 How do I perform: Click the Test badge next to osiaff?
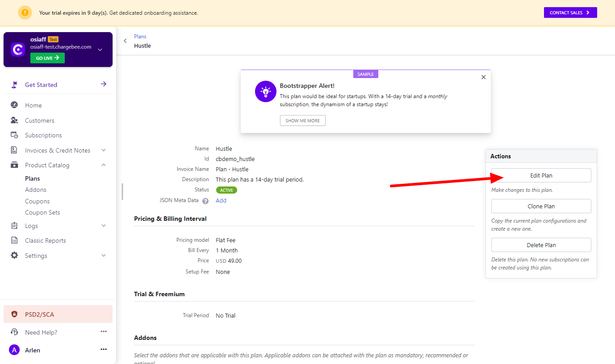pos(53,39)
